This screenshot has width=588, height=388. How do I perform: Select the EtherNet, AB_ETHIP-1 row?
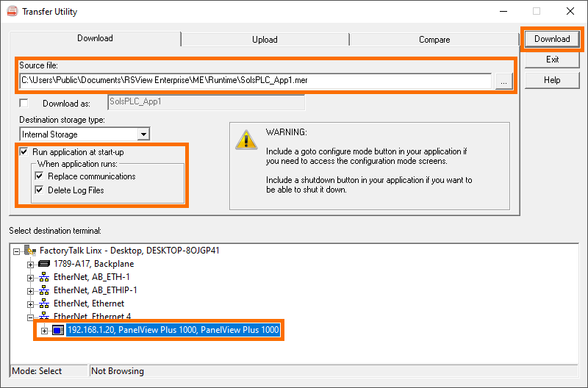tap(96, 290)
